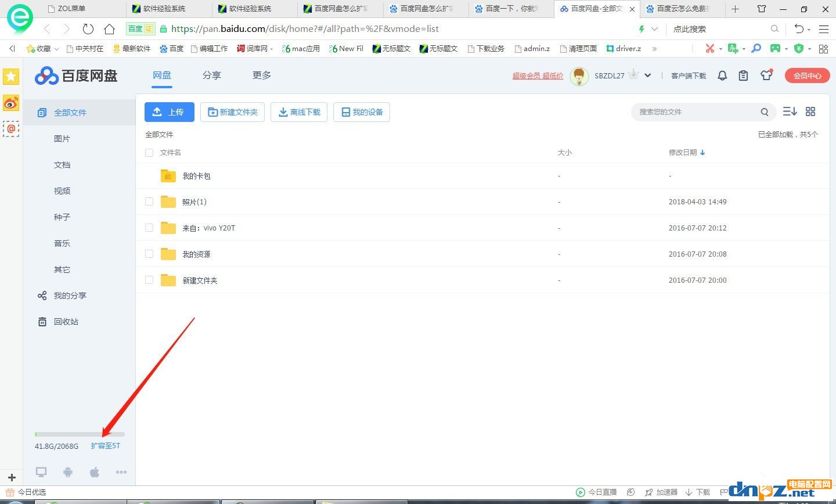Open the notifications bell icon
Viewport: 836px width, 504px height.
click(722, 75)
